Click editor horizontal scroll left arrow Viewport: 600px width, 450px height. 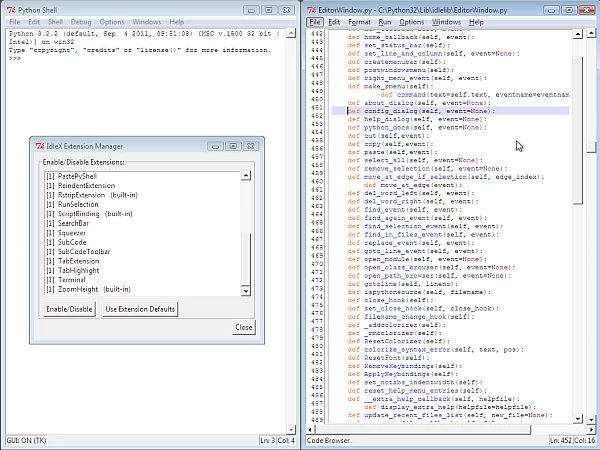click(x=310, y=430)
